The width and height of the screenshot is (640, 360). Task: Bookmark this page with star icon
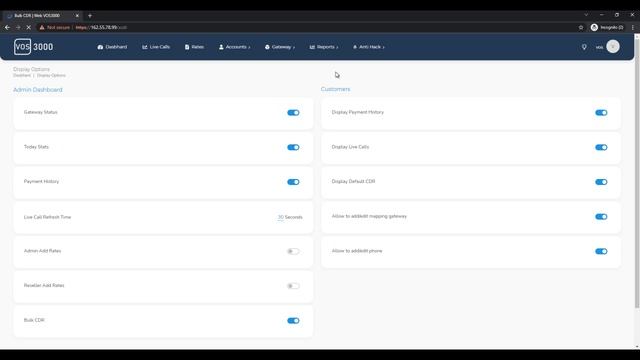(x=581, y=27)
